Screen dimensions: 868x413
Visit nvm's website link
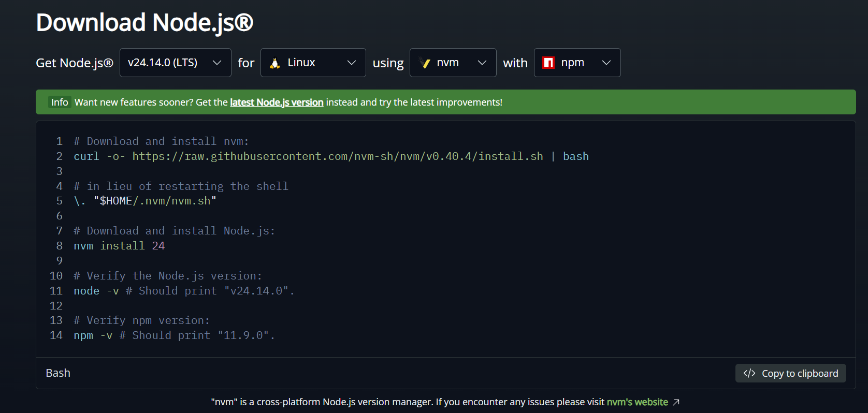point(637,402)
